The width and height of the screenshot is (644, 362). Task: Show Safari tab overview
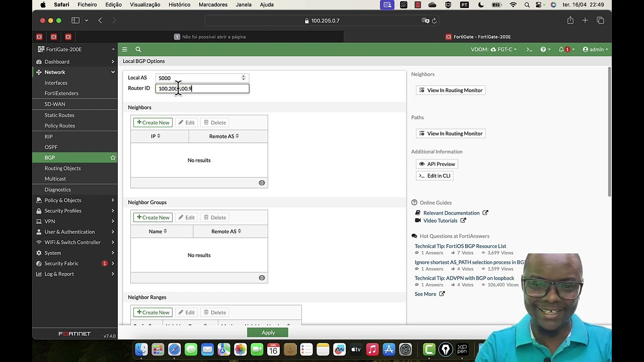tap(600, 21)
